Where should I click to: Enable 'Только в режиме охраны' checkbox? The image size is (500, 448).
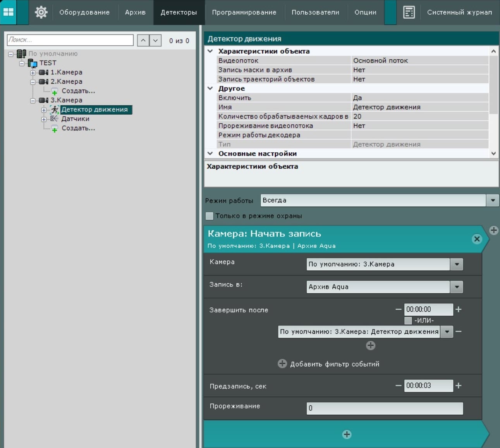(210, 216)
